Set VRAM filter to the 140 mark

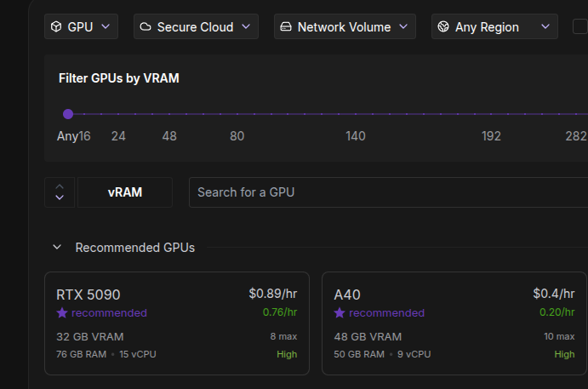coord(356,114)
